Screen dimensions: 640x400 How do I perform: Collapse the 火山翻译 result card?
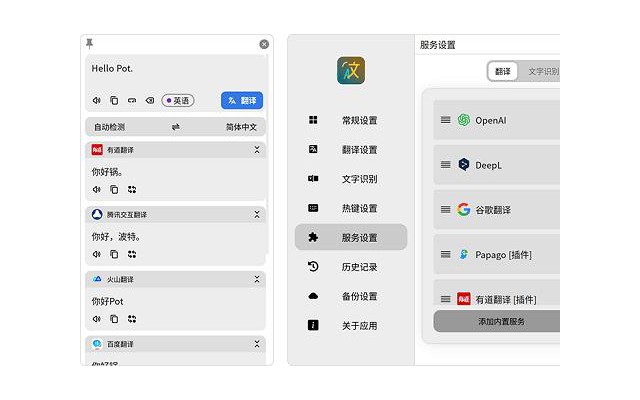(257, 279)
